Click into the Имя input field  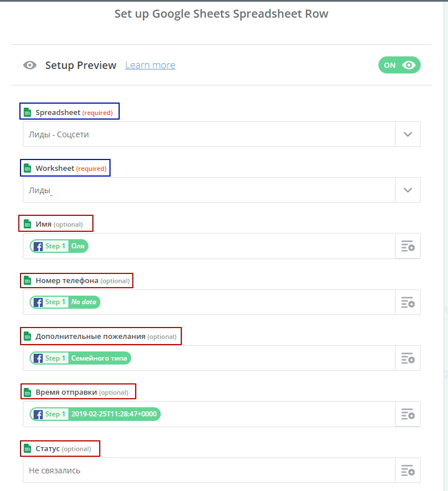pos(209,246)
